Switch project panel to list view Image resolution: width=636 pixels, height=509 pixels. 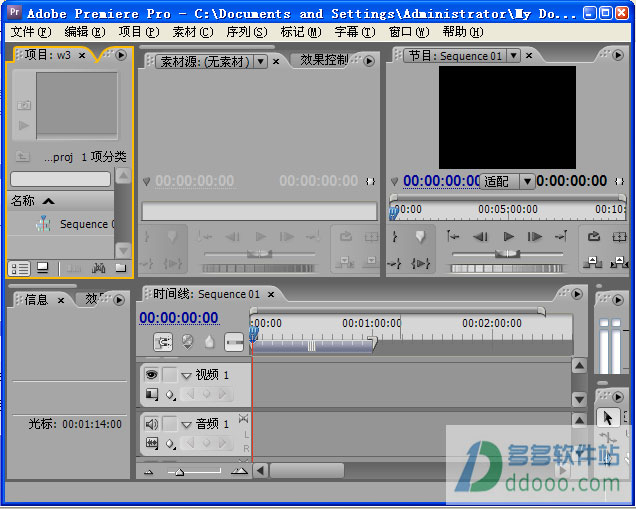(x=19, y=268)
